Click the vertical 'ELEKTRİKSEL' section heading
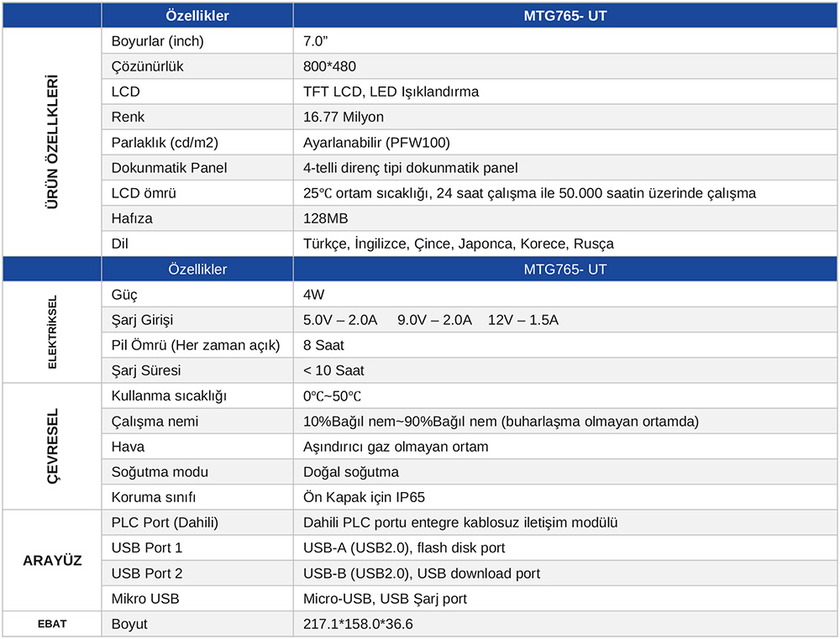Image resolution: width=840 pixels, height=639 pixels. 52,332
